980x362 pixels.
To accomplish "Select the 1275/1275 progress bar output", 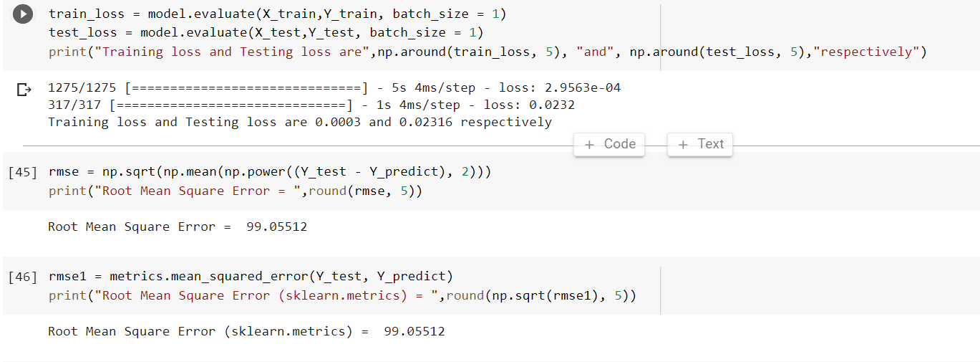I will pos(334,88).
